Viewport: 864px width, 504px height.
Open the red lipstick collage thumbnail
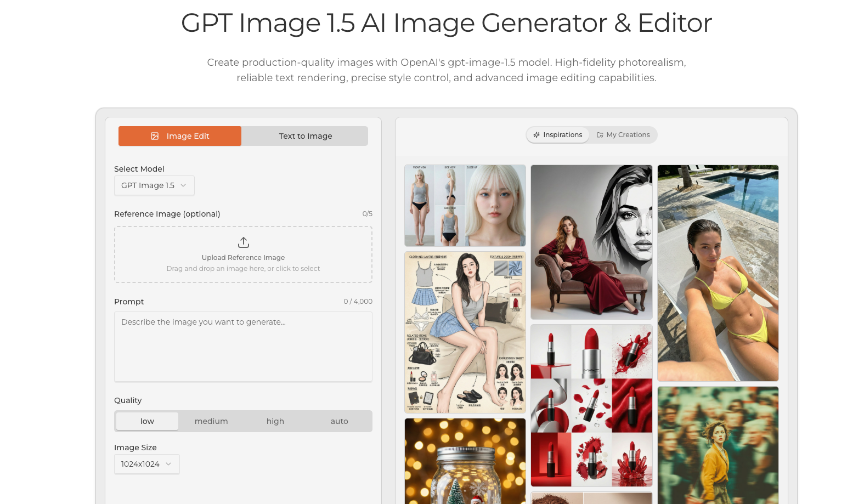591,405
